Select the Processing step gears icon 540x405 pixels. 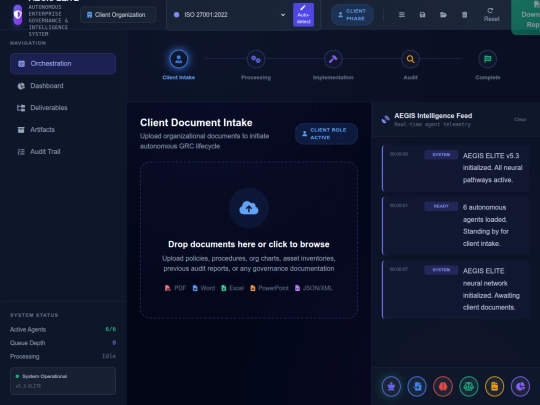(x=256, y=59)
